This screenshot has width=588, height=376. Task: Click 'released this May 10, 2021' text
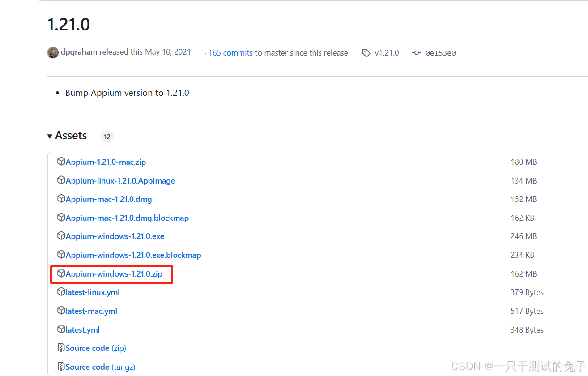(x=145, y=52)
